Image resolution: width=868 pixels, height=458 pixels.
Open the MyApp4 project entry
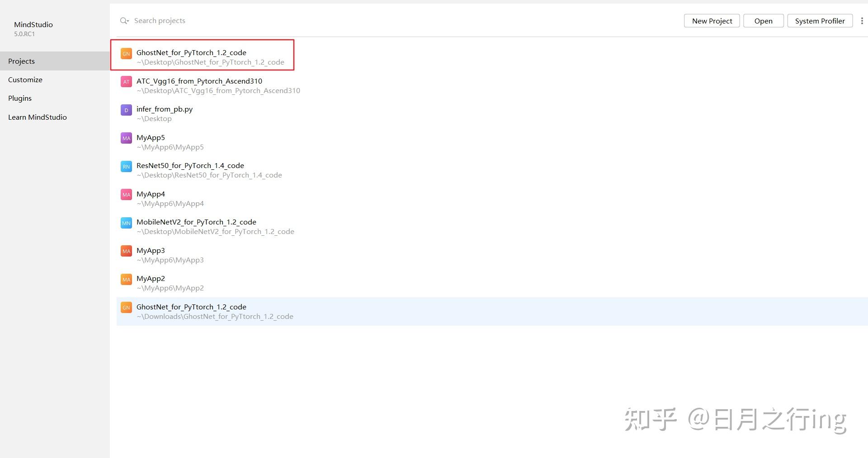151,194
